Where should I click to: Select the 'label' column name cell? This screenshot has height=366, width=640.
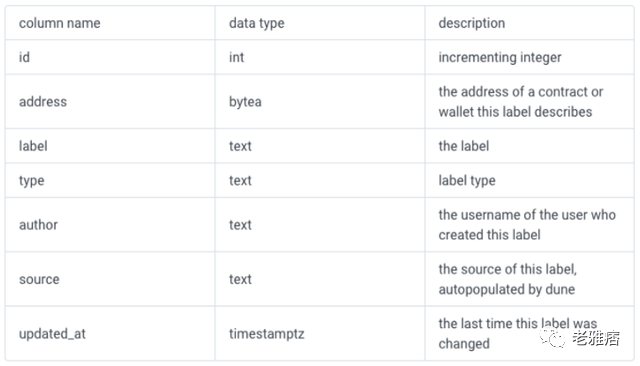(x=110, y=146)
